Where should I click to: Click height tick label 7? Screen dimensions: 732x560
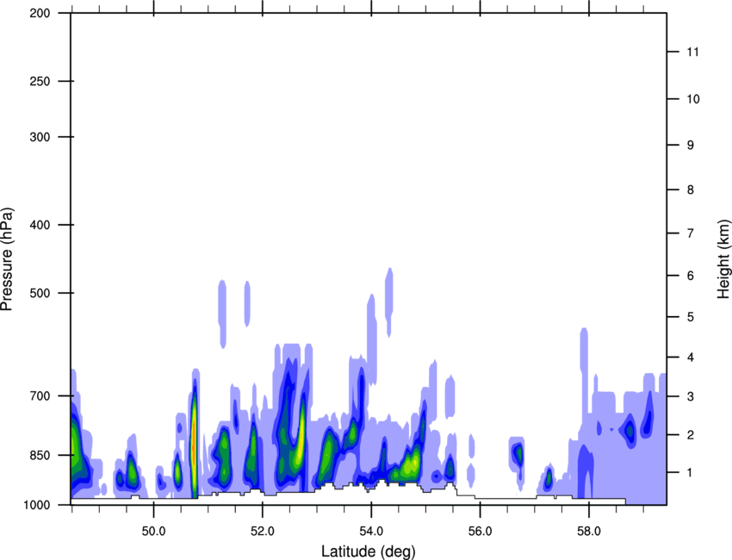(x=691, y=233)
